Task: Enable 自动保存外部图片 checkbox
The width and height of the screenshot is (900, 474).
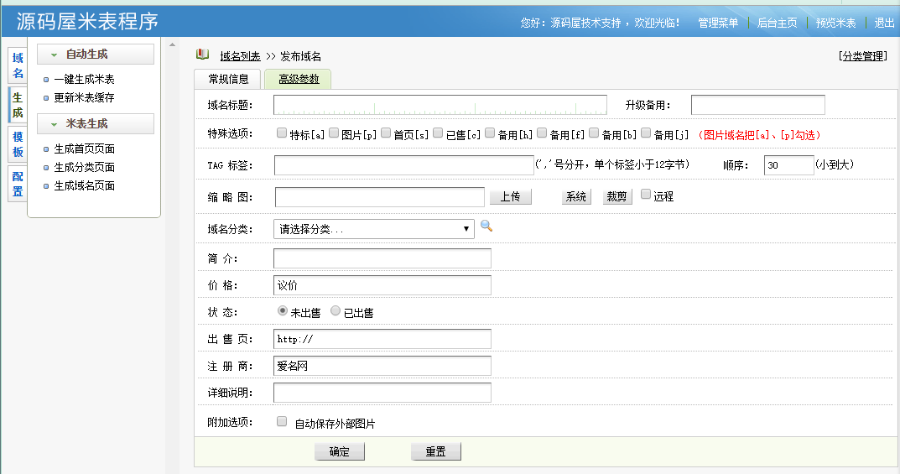Action: tap(282, 421)
